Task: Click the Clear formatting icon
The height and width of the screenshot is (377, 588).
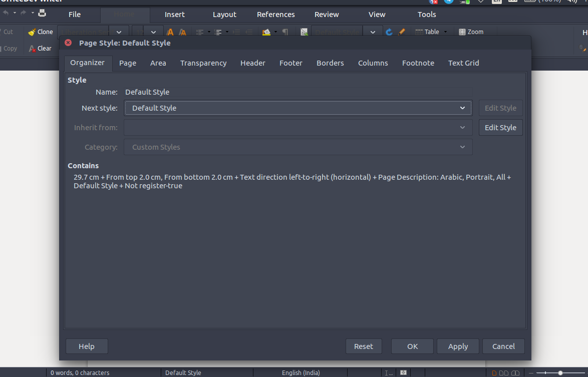Action: pyautogui.click(x=32, y=49)
